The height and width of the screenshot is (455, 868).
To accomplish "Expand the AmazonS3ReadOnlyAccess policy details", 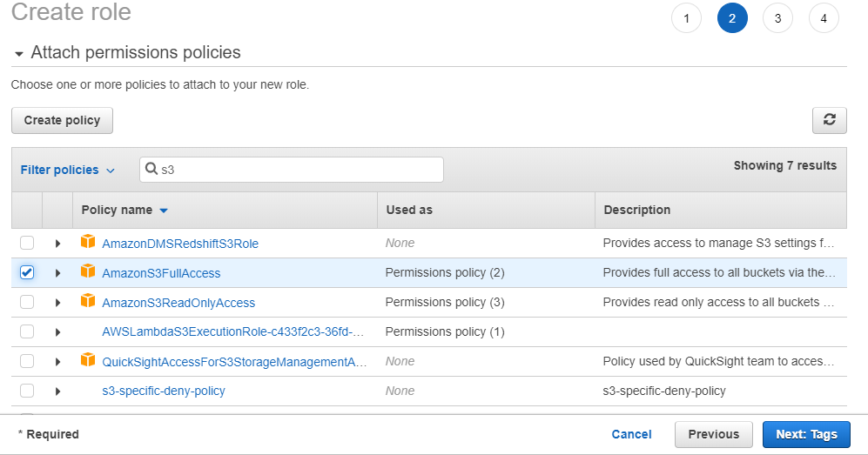I will point(57,303).
